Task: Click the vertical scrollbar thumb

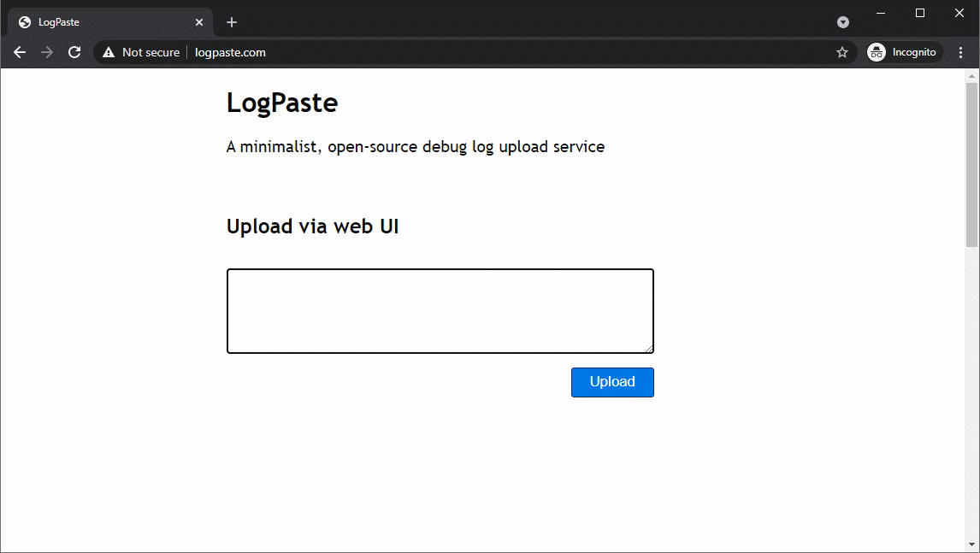Action: 971,165
